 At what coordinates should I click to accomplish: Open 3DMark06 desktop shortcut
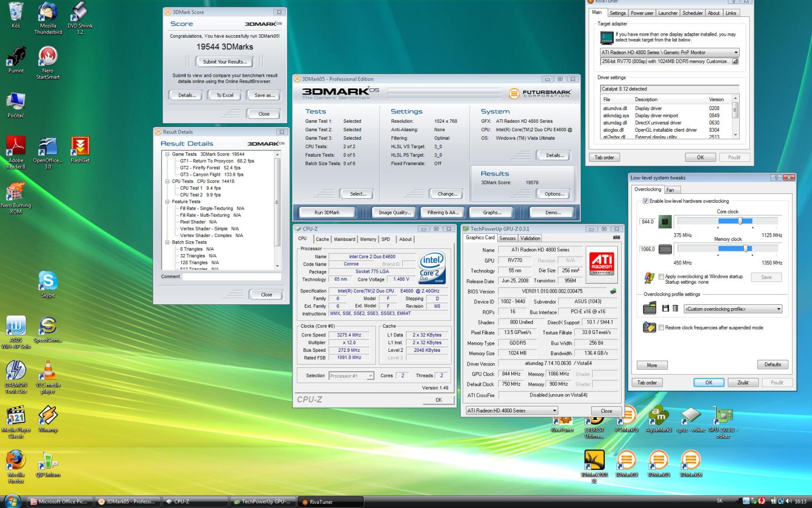tap(691, 464)
